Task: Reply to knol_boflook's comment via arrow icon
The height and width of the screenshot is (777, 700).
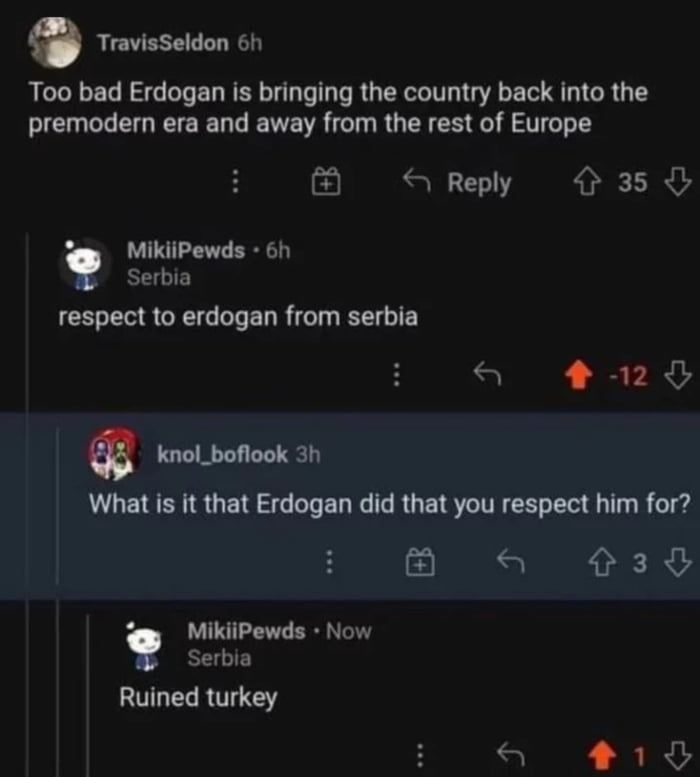Action: [510, 561]
